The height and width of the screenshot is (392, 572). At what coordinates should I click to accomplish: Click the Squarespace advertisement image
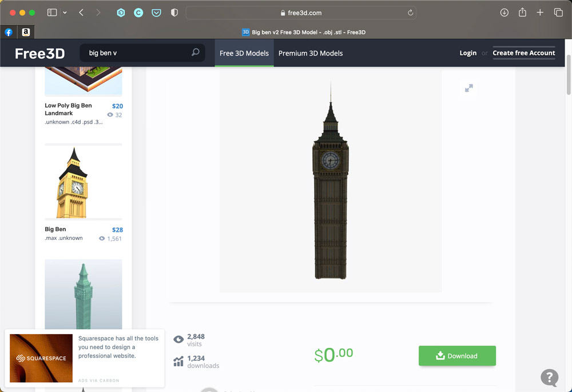click(x=41, y=358)
